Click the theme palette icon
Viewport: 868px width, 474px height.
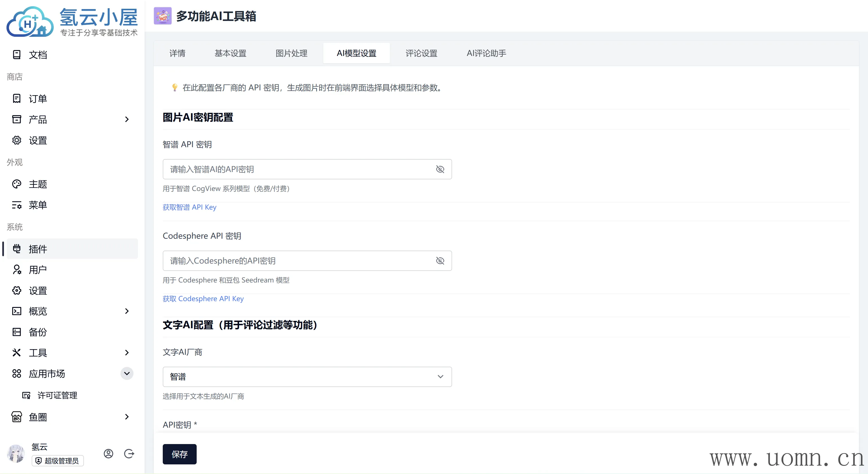[x=16, y=184]
